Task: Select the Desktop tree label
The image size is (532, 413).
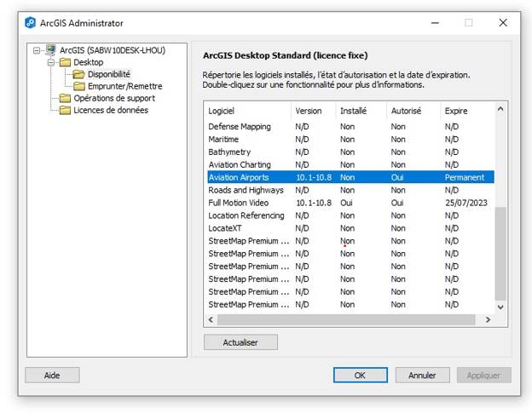Action: 88,62
